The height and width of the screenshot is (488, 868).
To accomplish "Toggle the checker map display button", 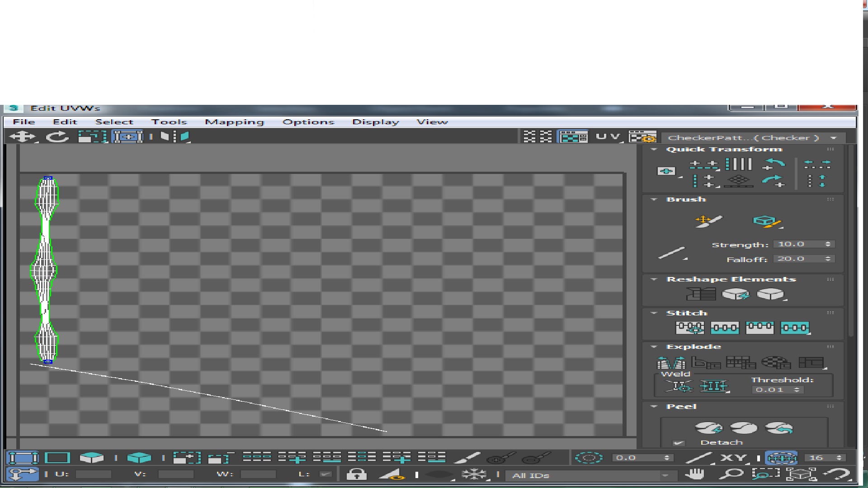I will point(573,137).
